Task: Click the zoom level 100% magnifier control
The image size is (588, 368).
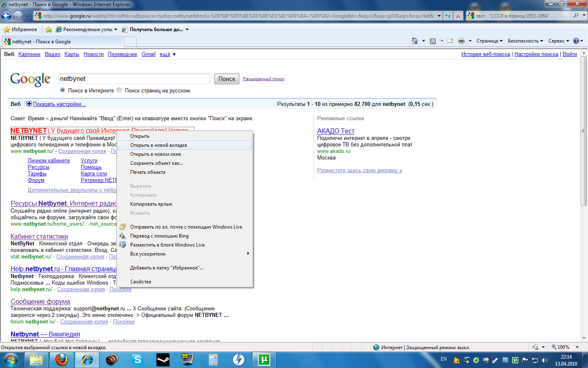Action: pos(560,347)
